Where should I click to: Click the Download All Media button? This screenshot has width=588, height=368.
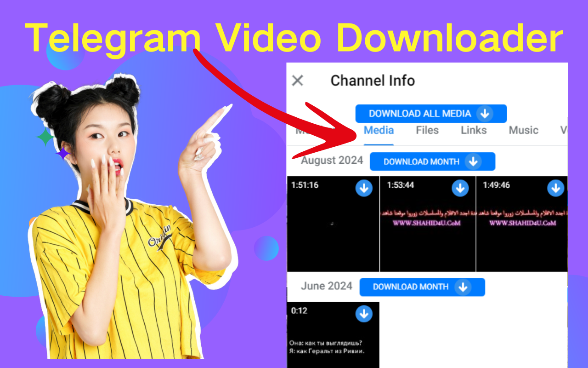tap(431, 114)
